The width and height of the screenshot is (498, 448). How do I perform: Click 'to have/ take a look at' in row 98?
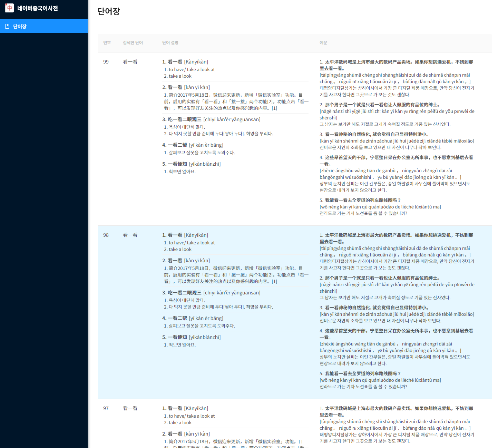click(x=189, y=243)
